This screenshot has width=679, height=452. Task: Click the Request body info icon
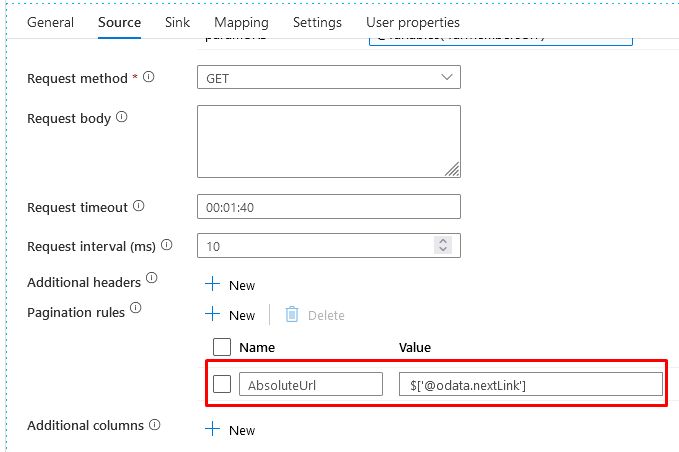pos(122,117)
